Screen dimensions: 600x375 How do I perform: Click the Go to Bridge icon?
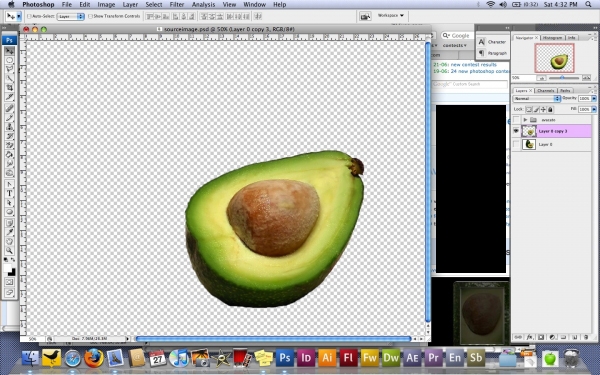click(x=365, y=16)
